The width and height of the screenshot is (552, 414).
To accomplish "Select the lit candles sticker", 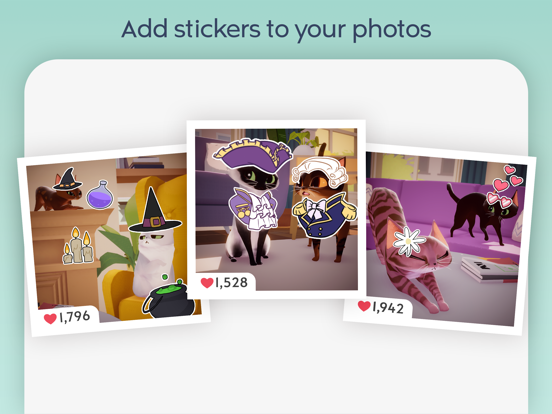I will click(78, 246).
